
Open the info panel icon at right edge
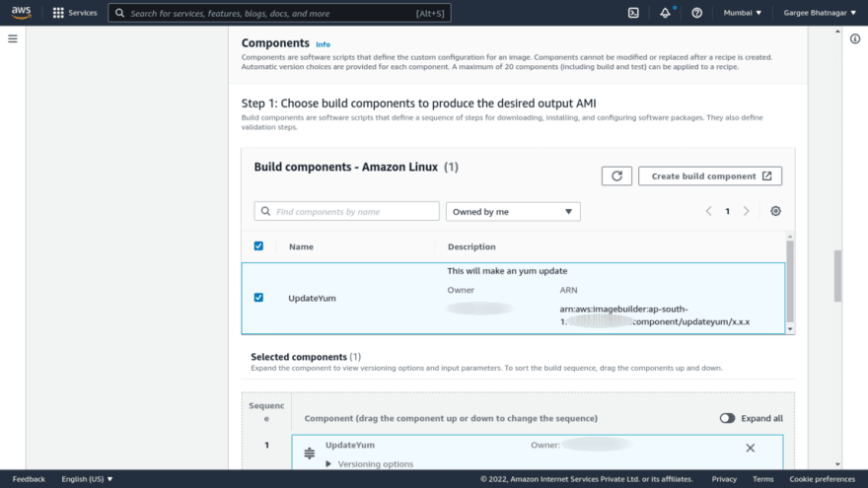[855, 38]
